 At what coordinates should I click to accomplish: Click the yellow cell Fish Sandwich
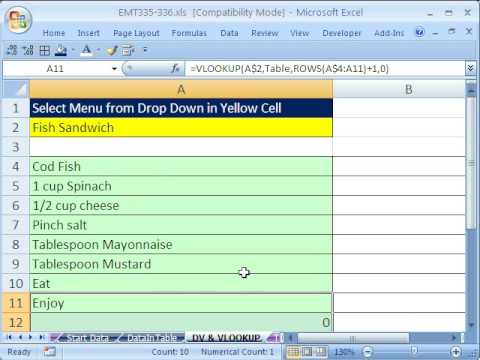(181, 127)
